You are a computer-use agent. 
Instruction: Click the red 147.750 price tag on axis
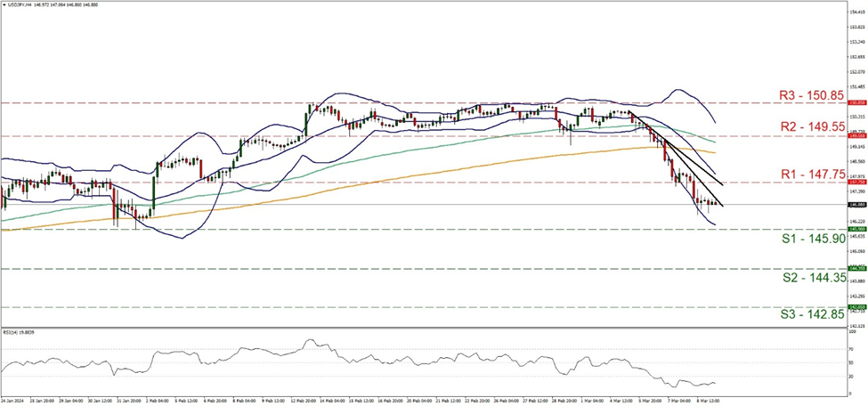[856, 183]
